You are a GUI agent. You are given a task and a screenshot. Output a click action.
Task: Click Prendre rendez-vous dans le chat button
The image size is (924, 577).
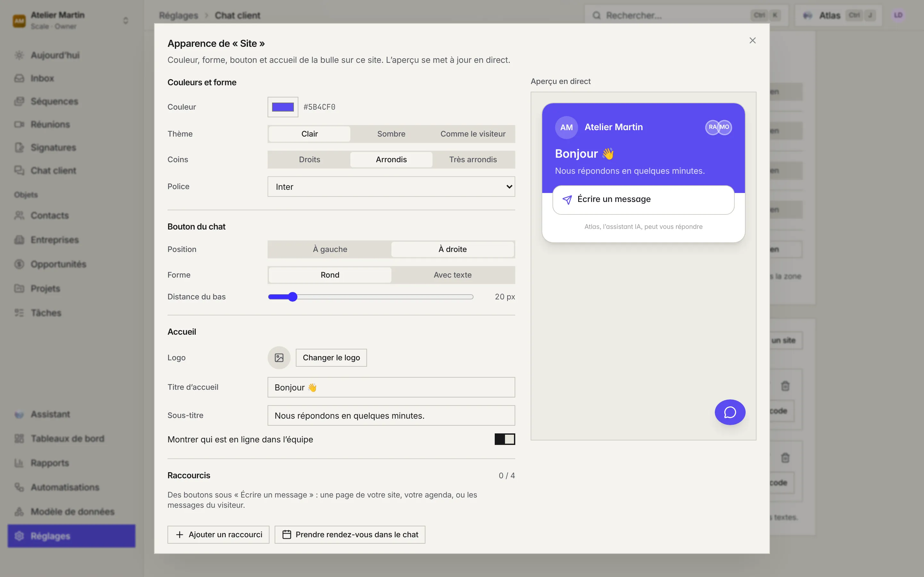350,534
